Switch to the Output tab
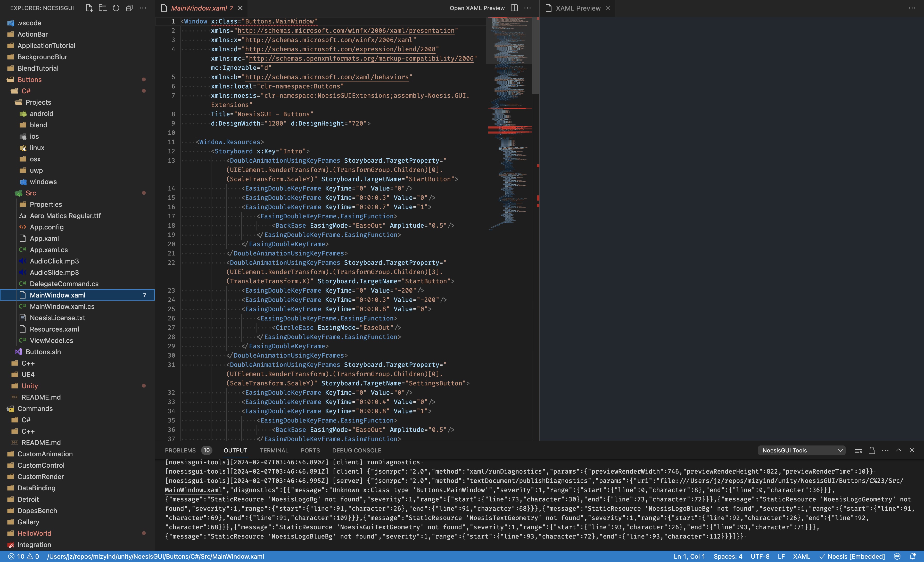The width and height of the screenshot is (924, 562). coord(235,450)
